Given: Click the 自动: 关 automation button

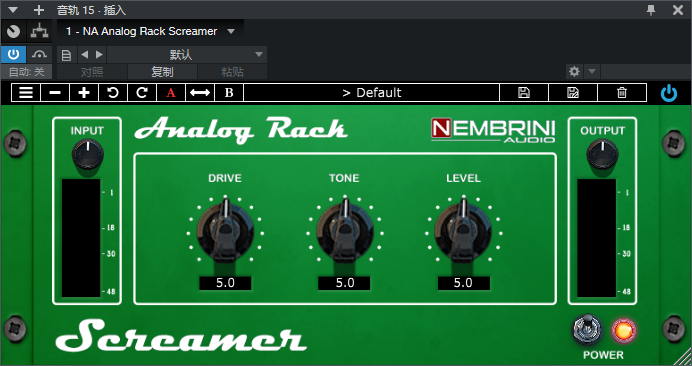Looking at the screenshot, I should pos(26,72).
